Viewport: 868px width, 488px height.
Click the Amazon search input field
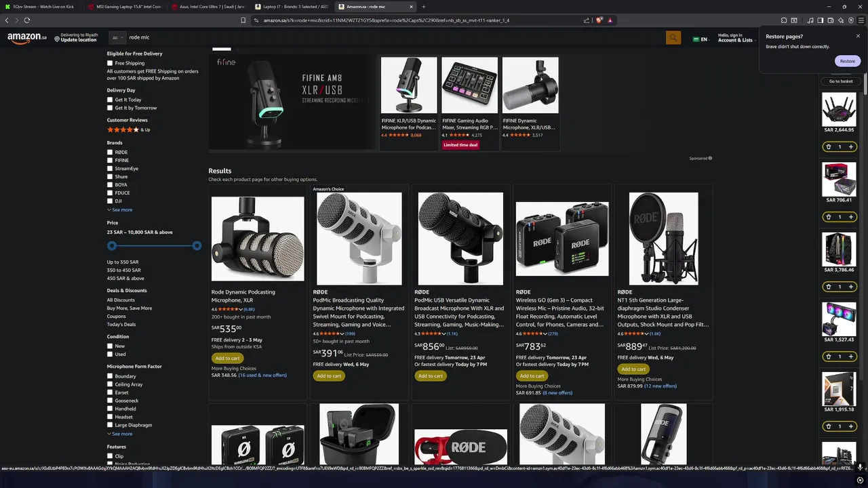395,38
